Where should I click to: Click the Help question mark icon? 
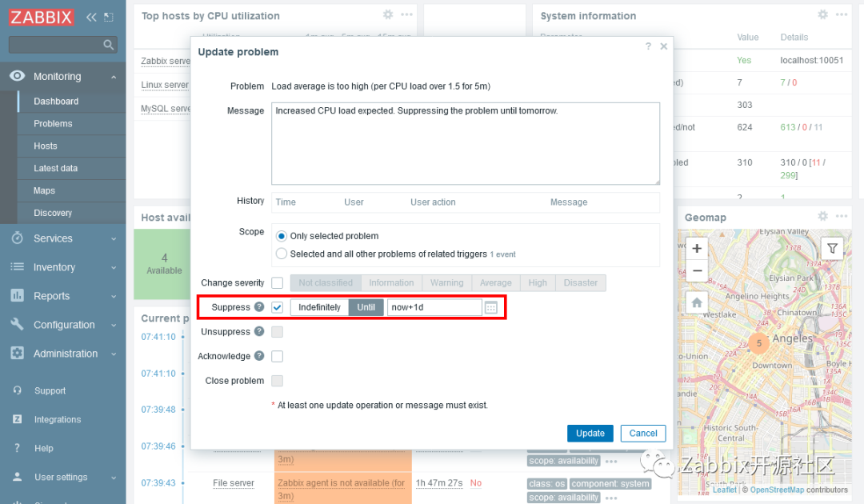coord(18,448)
